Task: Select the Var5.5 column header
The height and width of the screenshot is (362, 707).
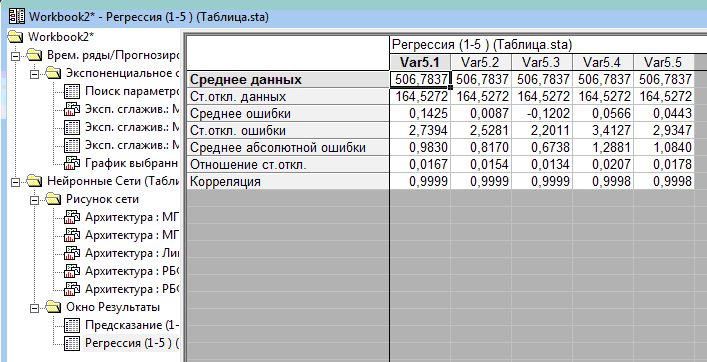Action: tap(663, 62)
